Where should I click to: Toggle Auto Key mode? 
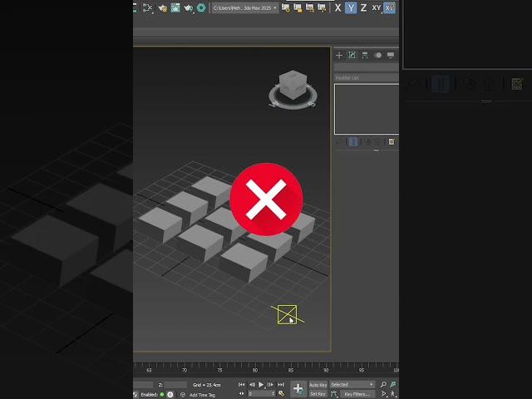coord(318,385)
